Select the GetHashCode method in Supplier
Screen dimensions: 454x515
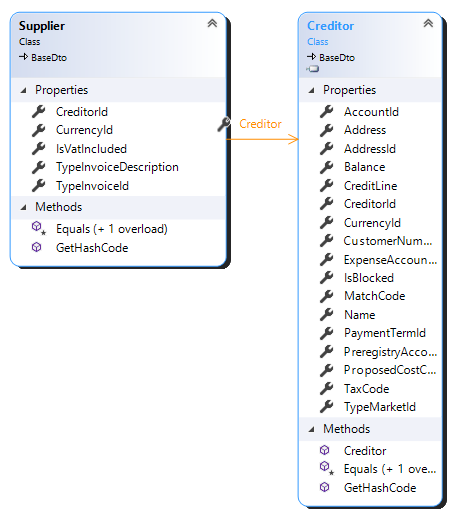[x=92, y=248]
